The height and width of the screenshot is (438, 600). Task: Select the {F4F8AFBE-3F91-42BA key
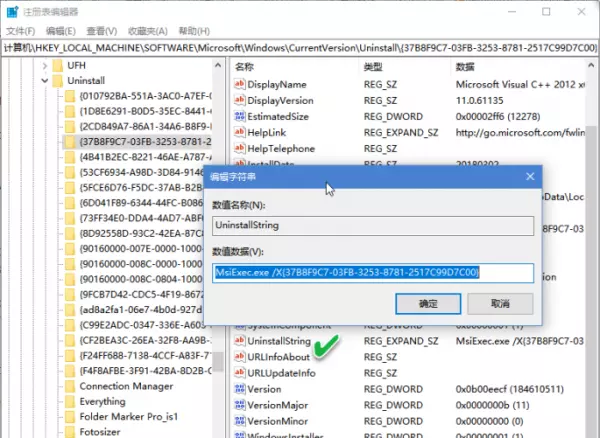(145, 371)
